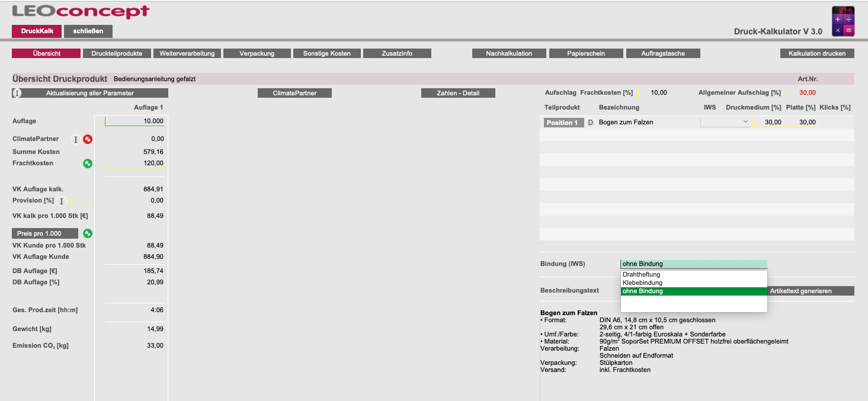
Task: Open the calculator icon at top right
Action: [x=843, y=21]
